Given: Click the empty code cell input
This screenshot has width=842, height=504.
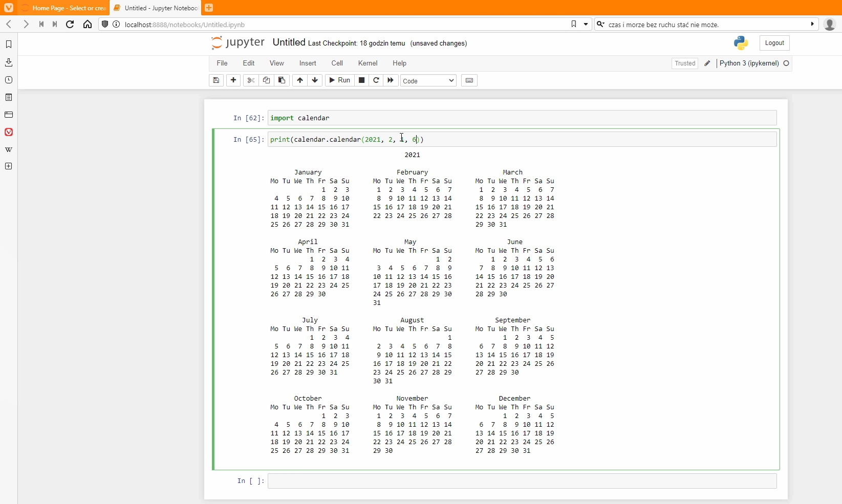Looking at the screenshot, I should pyautogui.click(x=522, y=481).
